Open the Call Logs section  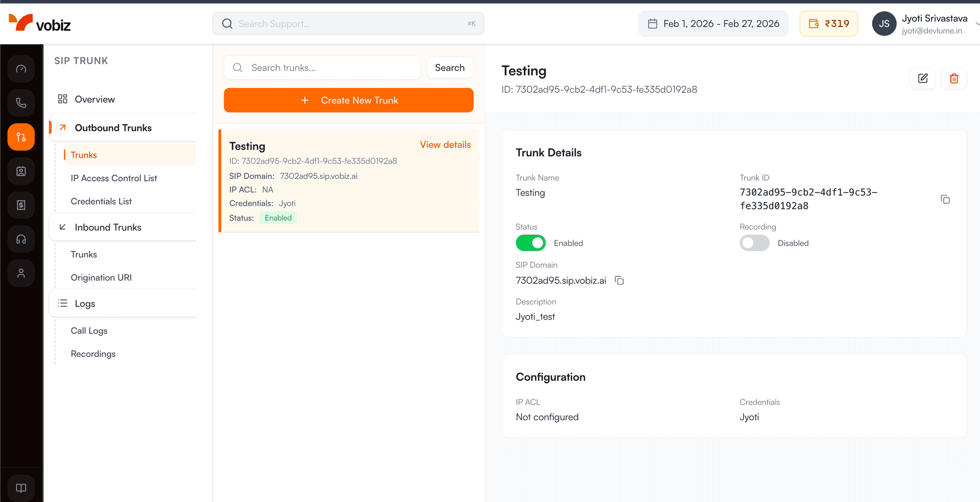pyautogui.click(x=89, y=330)
